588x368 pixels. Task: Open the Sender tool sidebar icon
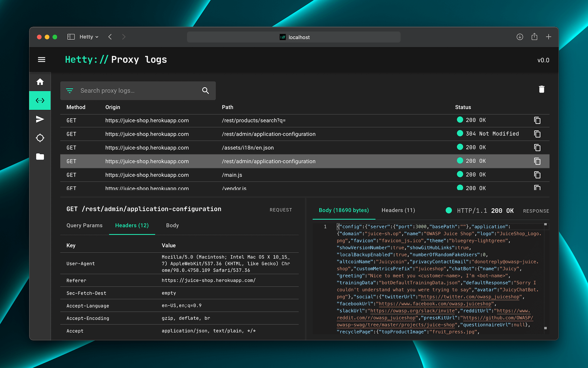pos(40,119)
